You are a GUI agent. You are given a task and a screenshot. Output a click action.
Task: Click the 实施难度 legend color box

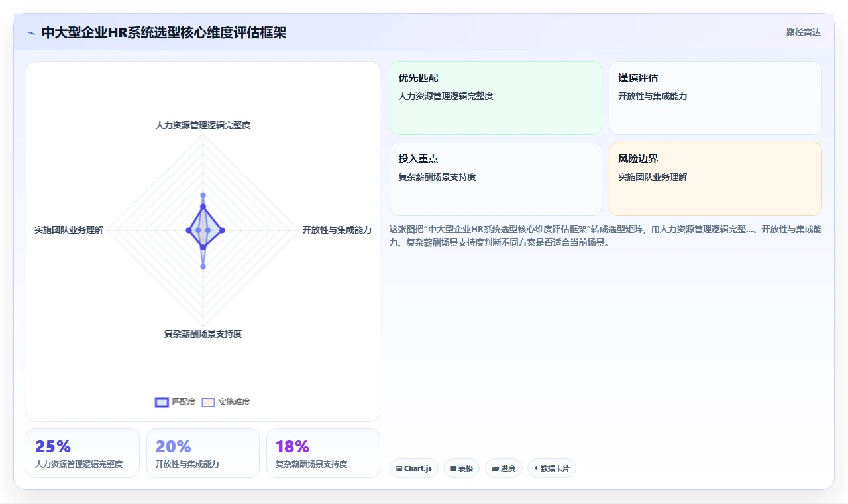pos(209,402)
